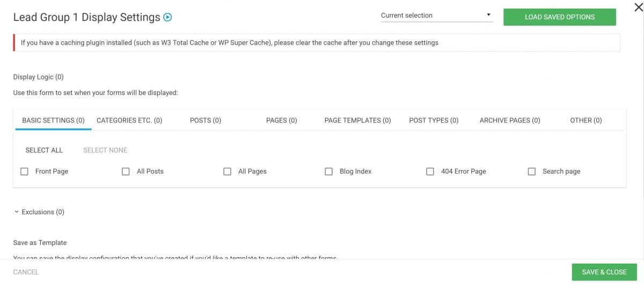Select the 404 Error Page checkbox

click(x=430, y=171)
